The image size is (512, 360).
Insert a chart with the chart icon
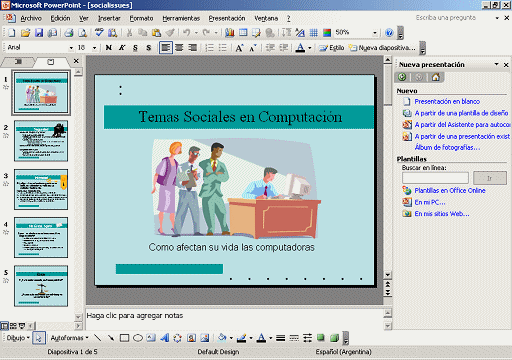coord(230,33)
